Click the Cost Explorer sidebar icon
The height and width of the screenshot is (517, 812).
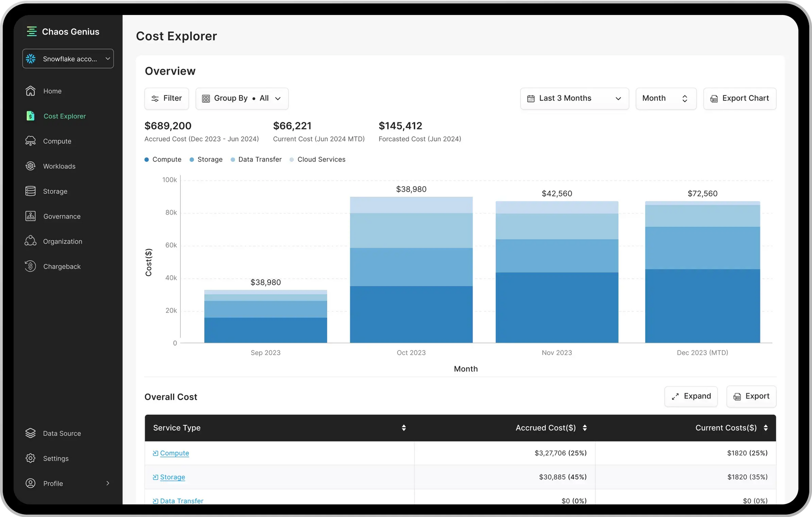(x=30, y=115)
